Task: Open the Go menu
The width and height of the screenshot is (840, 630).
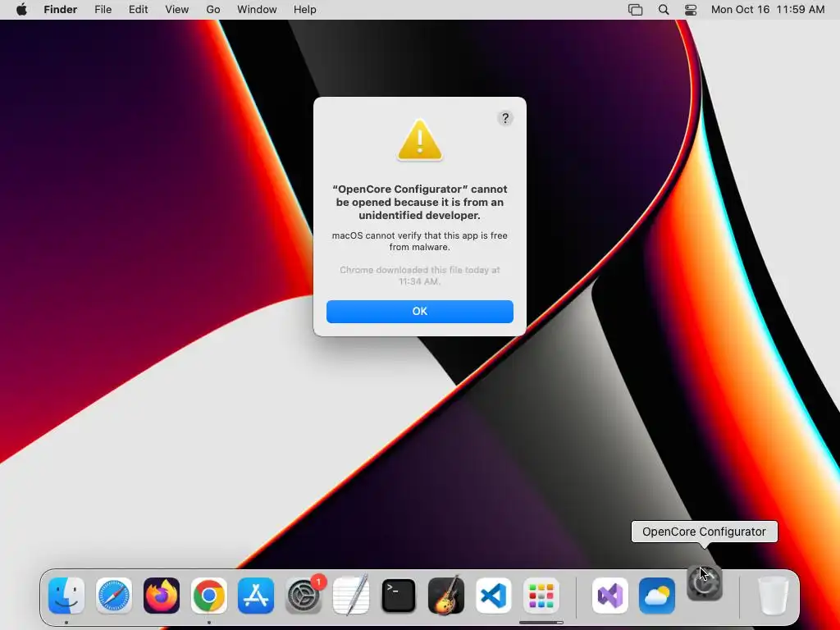Action: coord(213,10)
